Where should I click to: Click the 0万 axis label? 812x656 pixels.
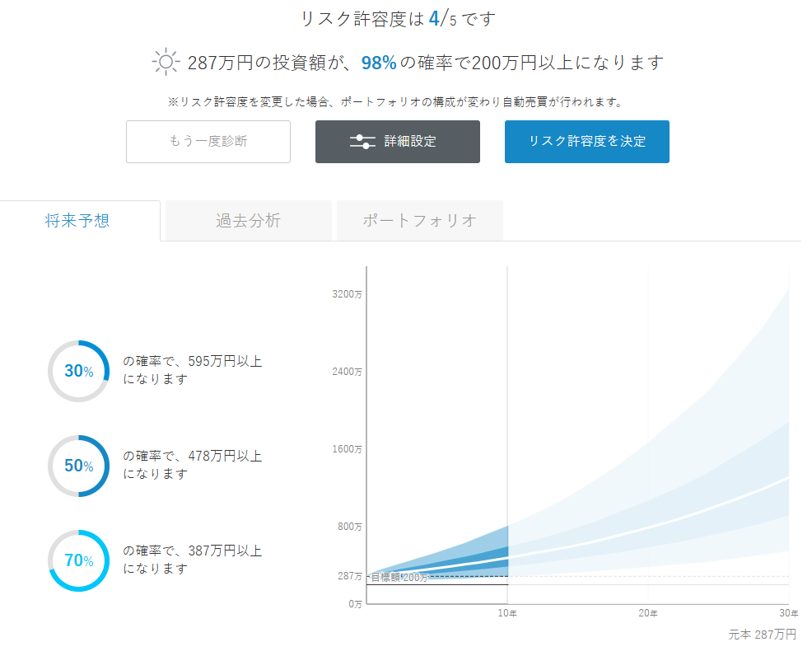(355, 604)
